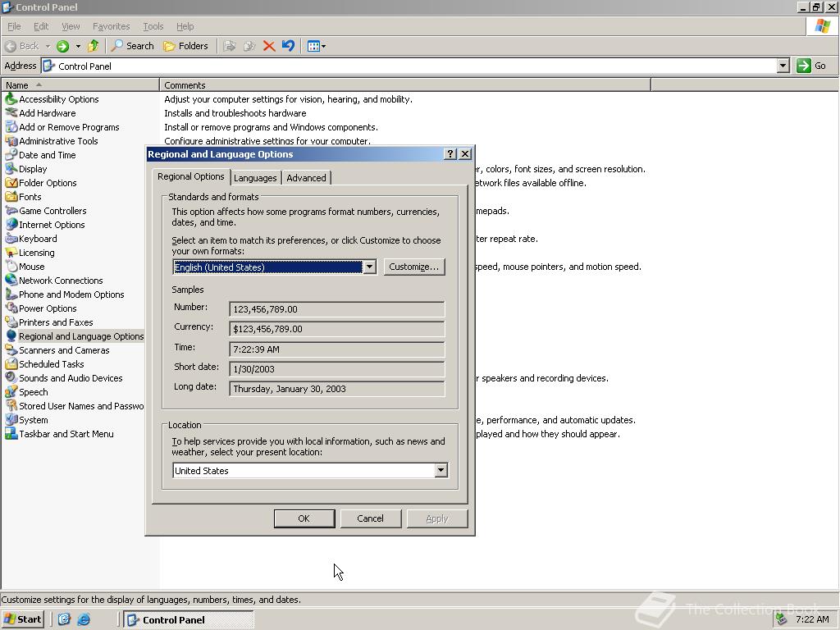Select Sounds and Audio Devices icon
Image resolution: width=840 pixels, height=630 pixels.
coord(11,377)
